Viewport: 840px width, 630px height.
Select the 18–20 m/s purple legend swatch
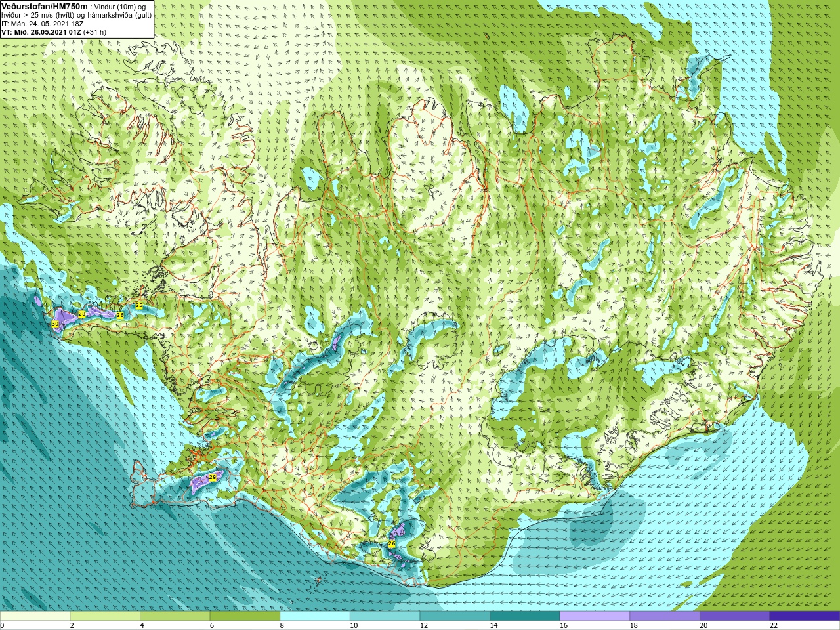[x=665, y=616]
